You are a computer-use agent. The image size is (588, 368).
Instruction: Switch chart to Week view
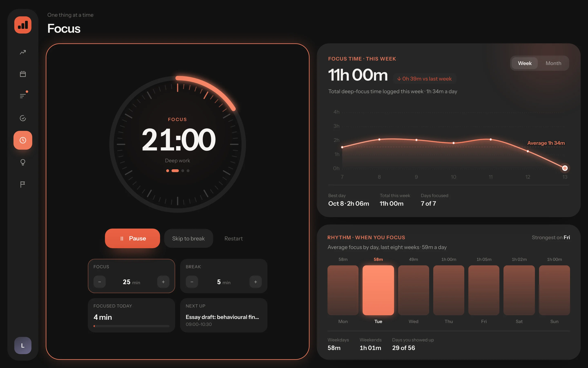tap(525, 63)
